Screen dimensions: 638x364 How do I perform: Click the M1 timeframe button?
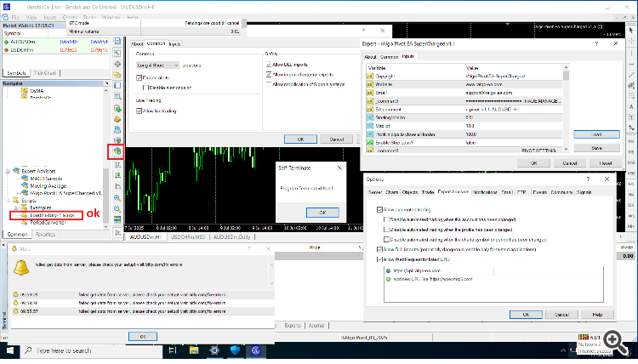[631, 141]
